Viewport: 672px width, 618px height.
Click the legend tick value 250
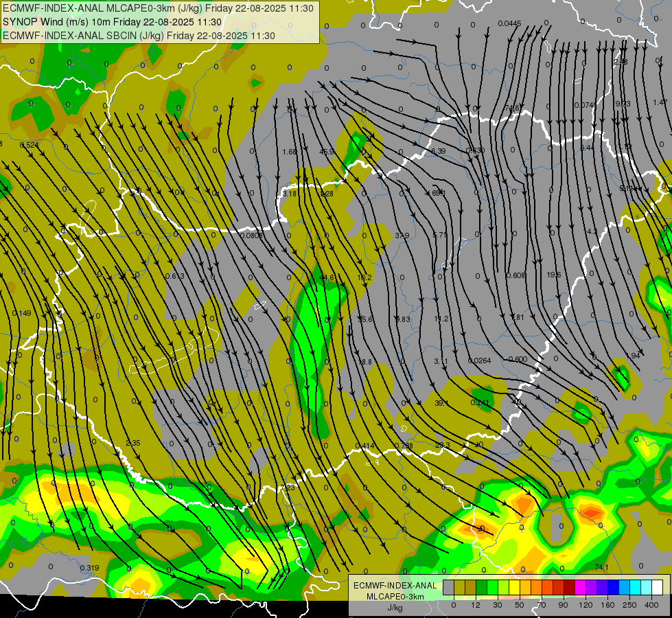coord(629,605)
